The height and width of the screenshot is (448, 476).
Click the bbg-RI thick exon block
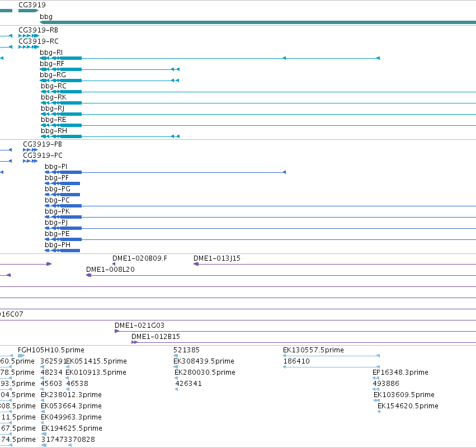point(70,58)
